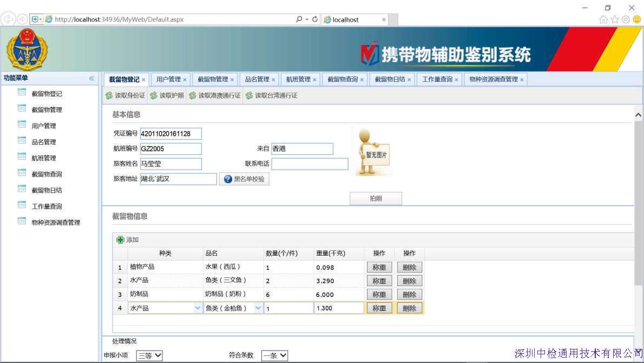Click sidebar icon next to 航班管理
This screenshot has height=363, width=644.
[x=22, y=156]
